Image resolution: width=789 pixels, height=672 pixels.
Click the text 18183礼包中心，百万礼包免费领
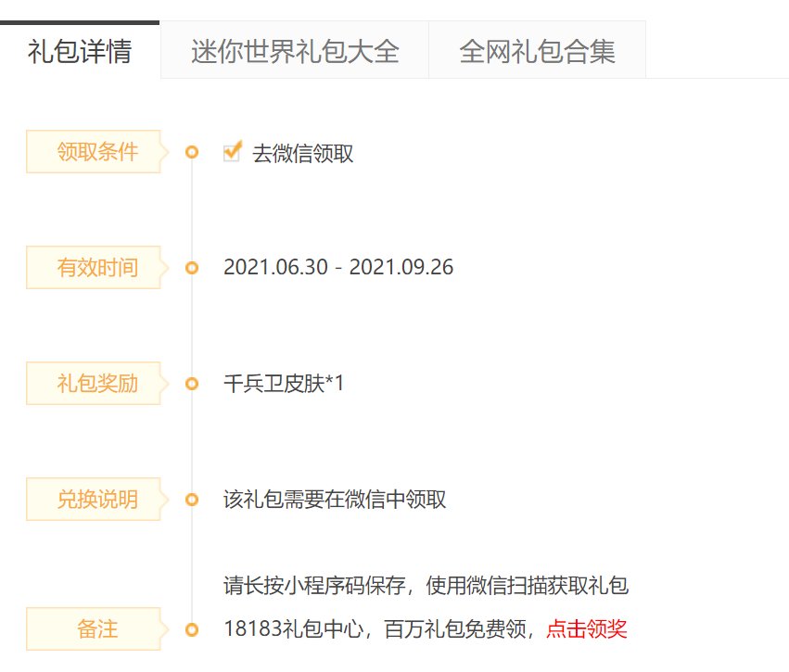(375, 628)
